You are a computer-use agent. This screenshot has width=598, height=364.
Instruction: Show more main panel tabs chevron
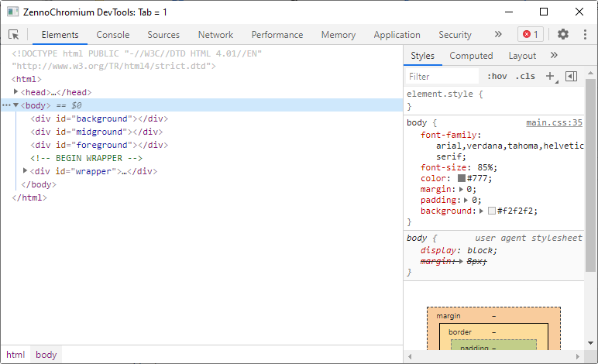tap(498, 35)
